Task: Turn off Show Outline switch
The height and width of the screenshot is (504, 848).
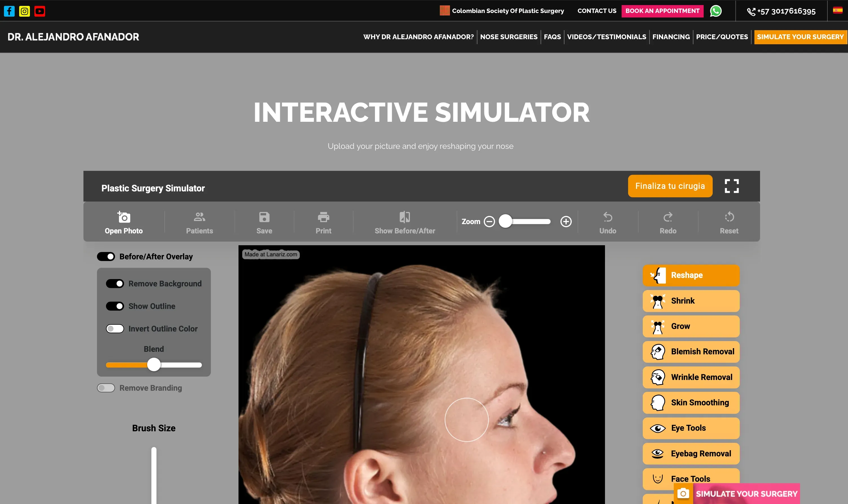Action: pyautogui.click(x=115, y=306)
